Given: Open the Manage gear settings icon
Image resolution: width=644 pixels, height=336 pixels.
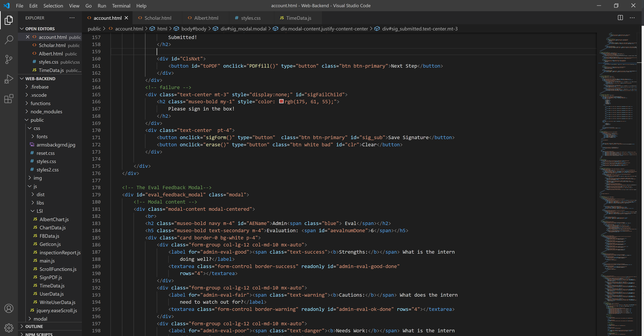Looking at the screenshot, I should pyautogui.click(x=9, y=327).
